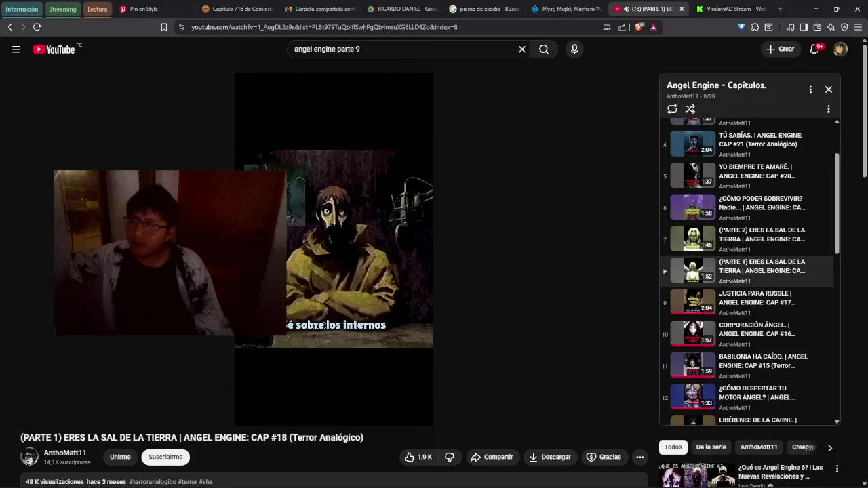Open the YouTube hamburger guide menu
The image size is (868, 488).
16,49
